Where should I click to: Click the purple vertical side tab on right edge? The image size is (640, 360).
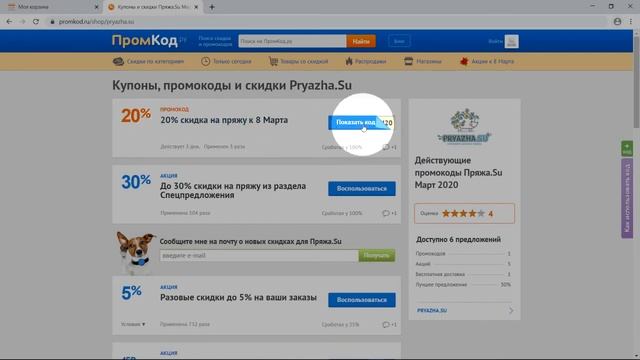[627, 198]
